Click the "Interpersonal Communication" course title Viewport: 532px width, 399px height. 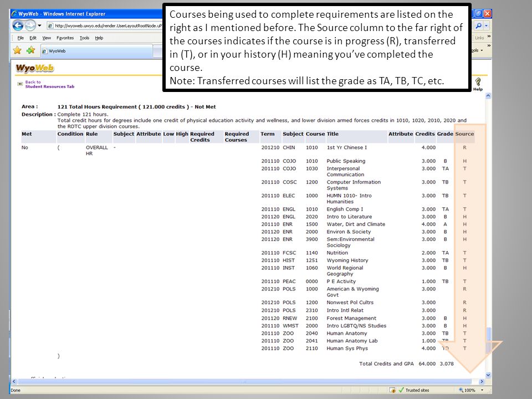point(345,172)
